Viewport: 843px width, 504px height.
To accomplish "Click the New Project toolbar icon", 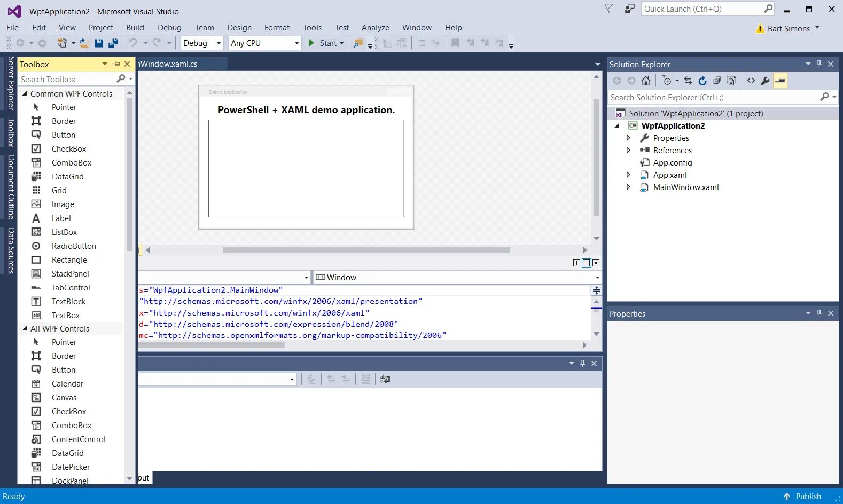I will [62, 43].
